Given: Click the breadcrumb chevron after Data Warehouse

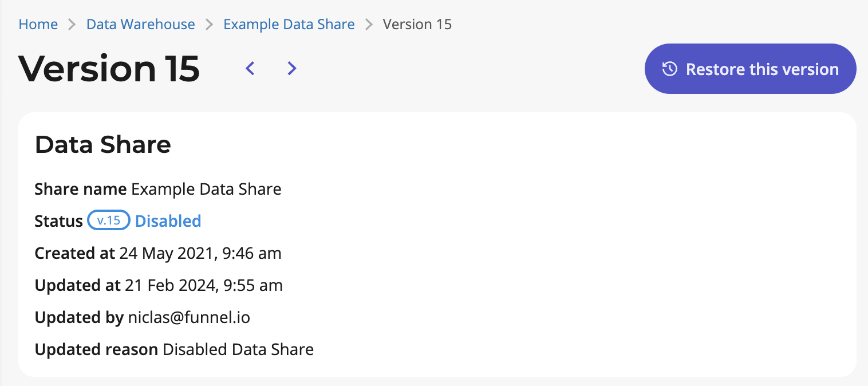Looking at the screenshot, I should click(x=210, y=25).
